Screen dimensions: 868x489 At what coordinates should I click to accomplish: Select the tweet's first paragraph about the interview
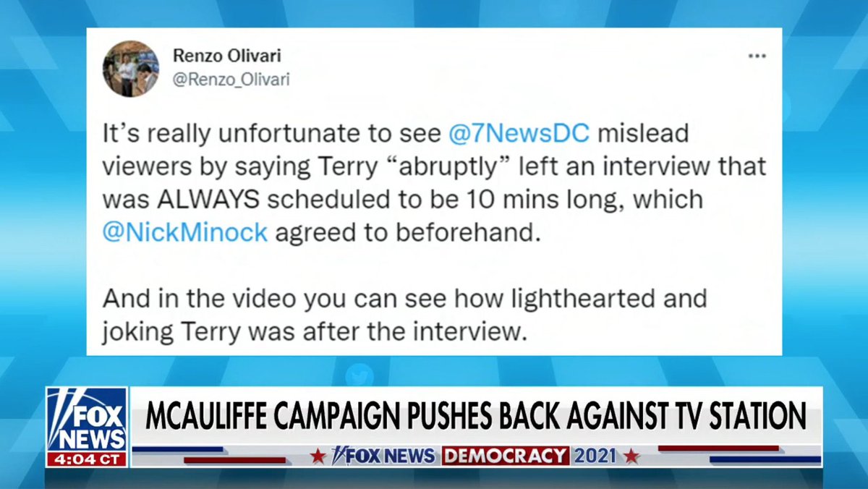tap(434, 183)
